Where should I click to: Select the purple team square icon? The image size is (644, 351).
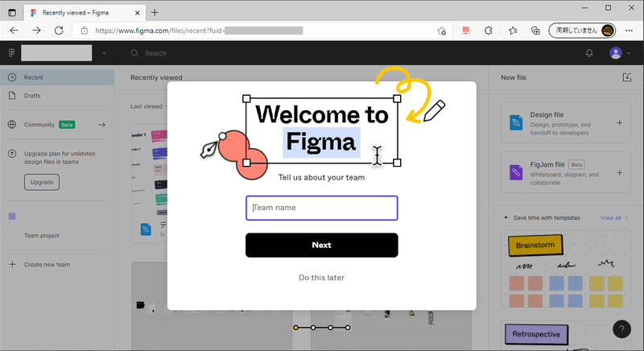pyautogui.click(x=12, y=217)
